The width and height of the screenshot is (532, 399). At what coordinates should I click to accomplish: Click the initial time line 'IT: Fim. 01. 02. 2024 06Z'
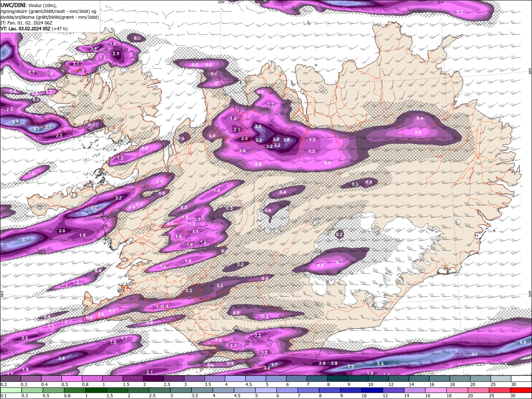tap(26, 23)
